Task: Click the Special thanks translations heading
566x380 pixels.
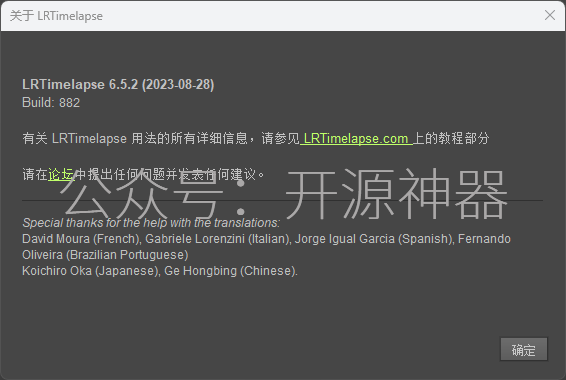Action: pos(151,223)
